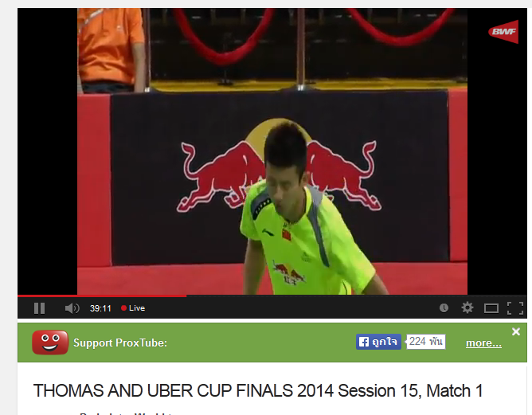Mute audio with the speaker icon
This screenshot has width=532, height=415.
pos(72,308)
